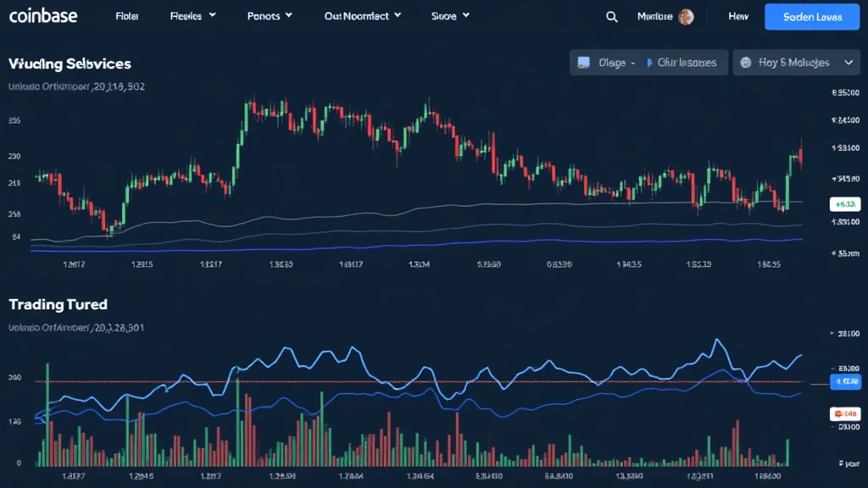Expand the Flesies dropdown menu
The image size is (868, 488).
(x=193, y=16)
